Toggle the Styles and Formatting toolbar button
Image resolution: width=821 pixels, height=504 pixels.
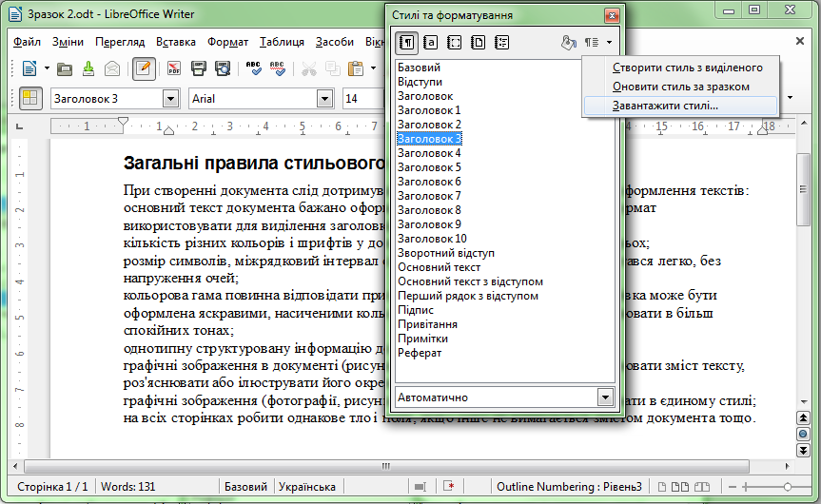point(31,98)
